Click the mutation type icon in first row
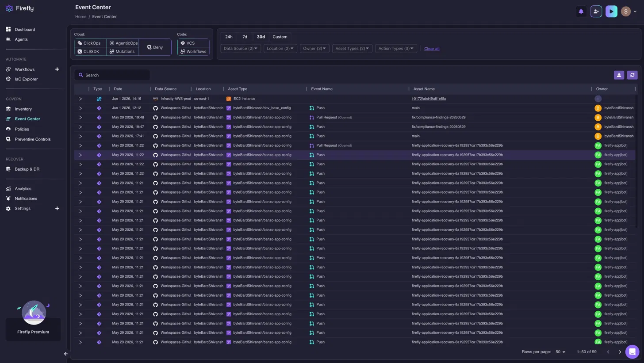The image size is (644, 363). tap(99, 99)
